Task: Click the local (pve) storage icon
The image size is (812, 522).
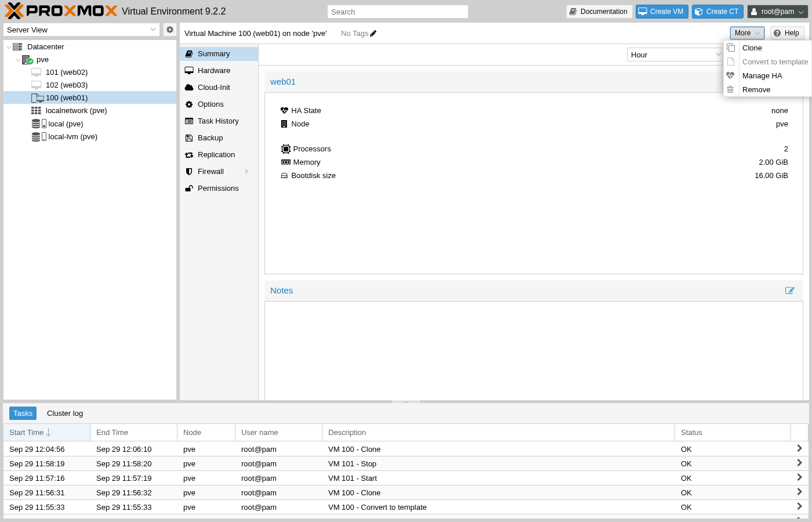Action: click(39, 124)
